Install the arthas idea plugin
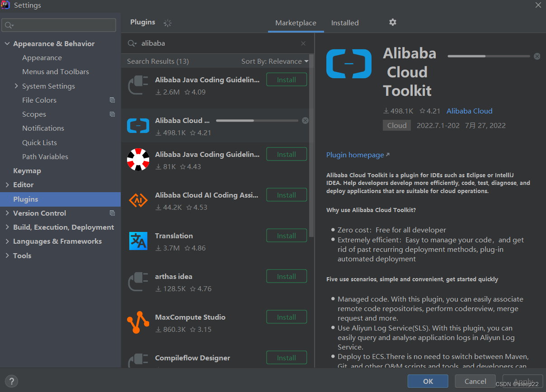The image size is (546, 392). (x=287, y=276)
